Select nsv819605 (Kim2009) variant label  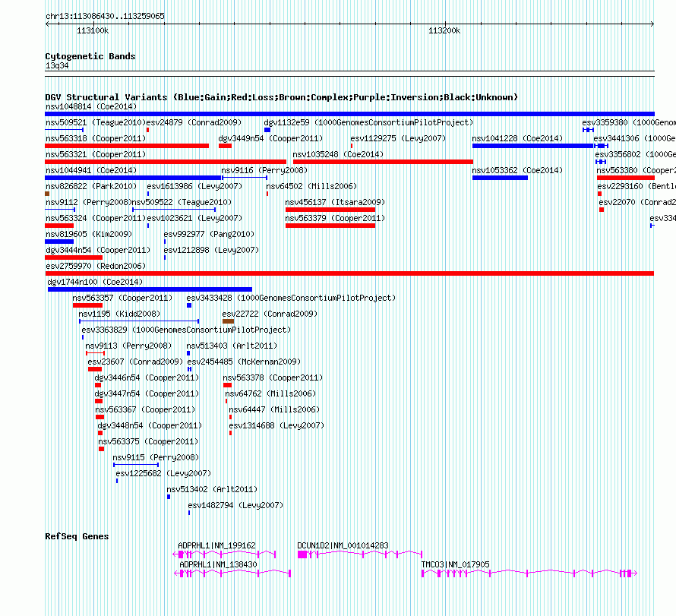89,234
